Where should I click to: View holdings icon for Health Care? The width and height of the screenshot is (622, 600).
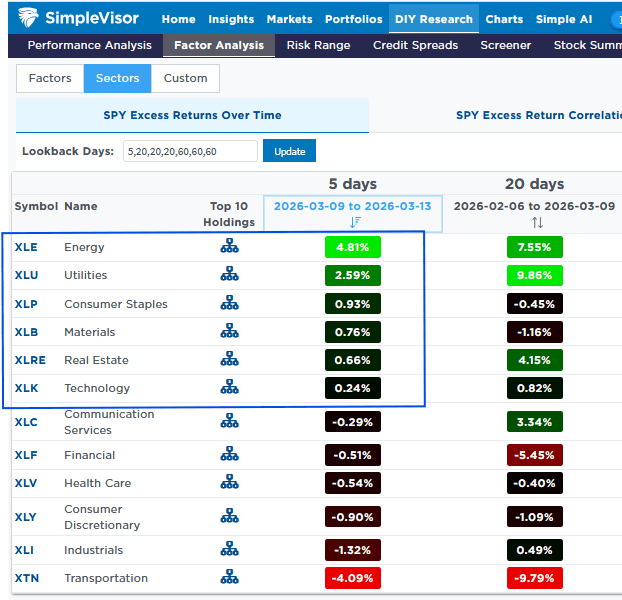click(x=230, y=483)
